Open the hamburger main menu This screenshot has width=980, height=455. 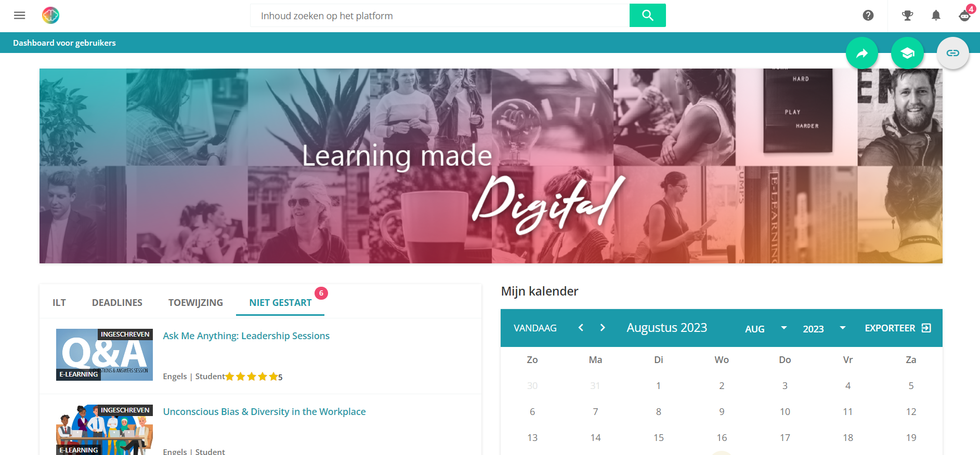coord(20,16)
